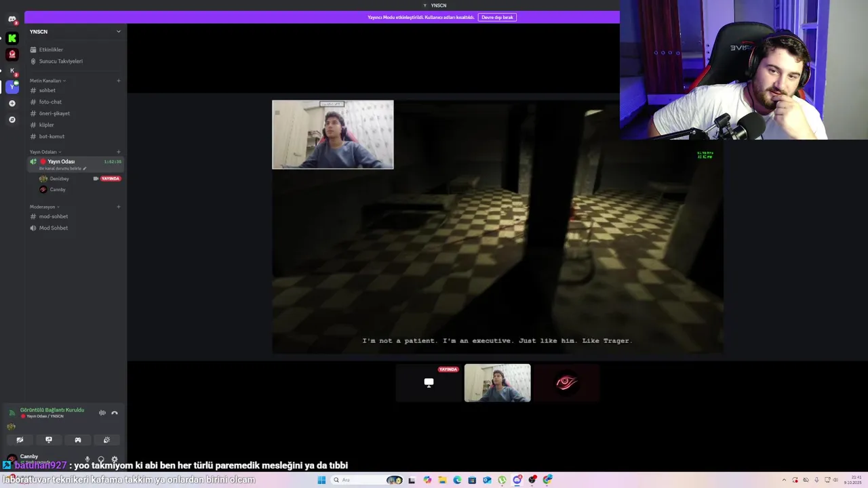Image resolution: width=868 pixels, height=488 pixels.
Task: Open uTorrent from taskbar
Action: pyautogui.click(x=502, y=480)
